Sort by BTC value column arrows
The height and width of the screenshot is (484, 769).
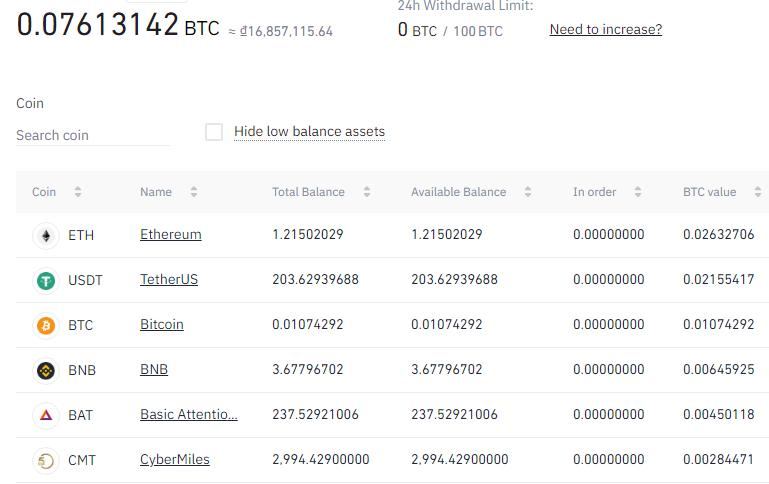[x=758, y=192]
